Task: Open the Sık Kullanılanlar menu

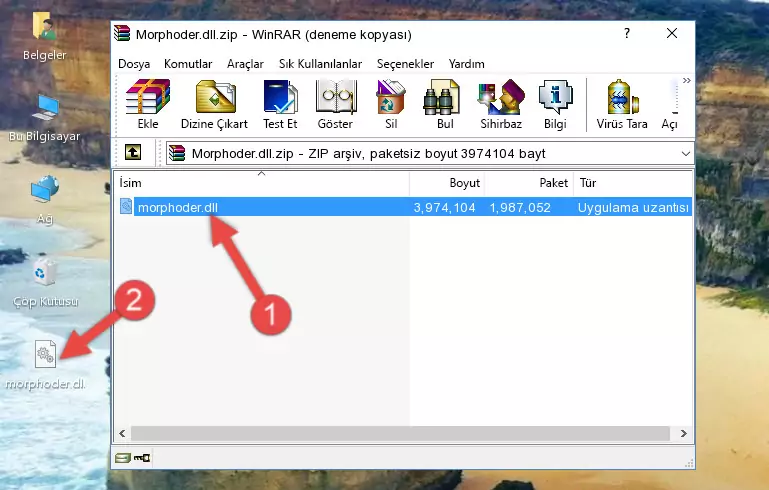Action: point(320,64)
